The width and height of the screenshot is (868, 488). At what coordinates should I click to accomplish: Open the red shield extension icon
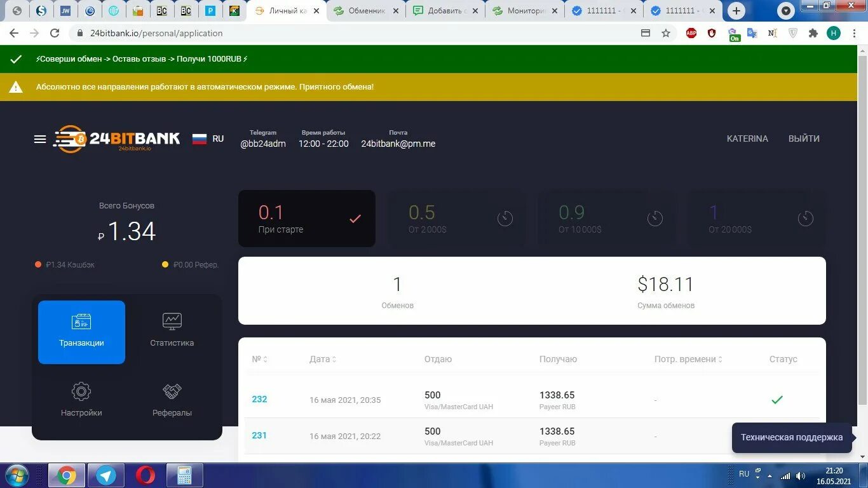pos(712,33)
